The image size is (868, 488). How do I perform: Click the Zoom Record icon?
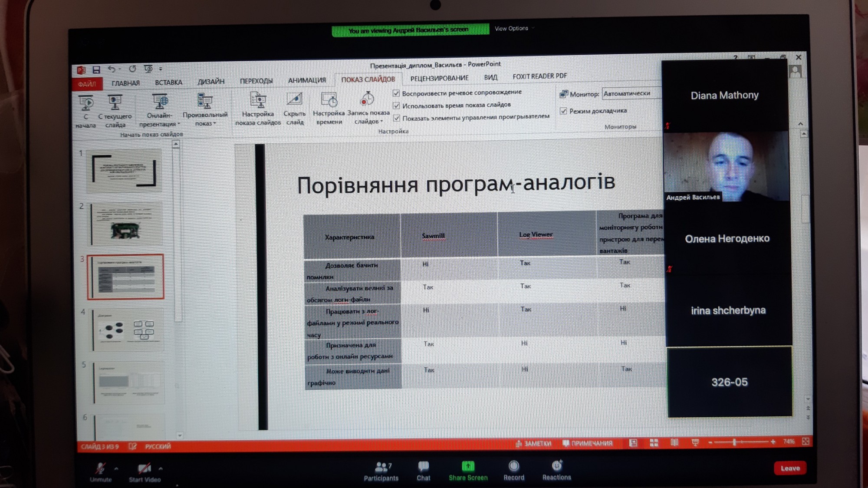[514, 466]
